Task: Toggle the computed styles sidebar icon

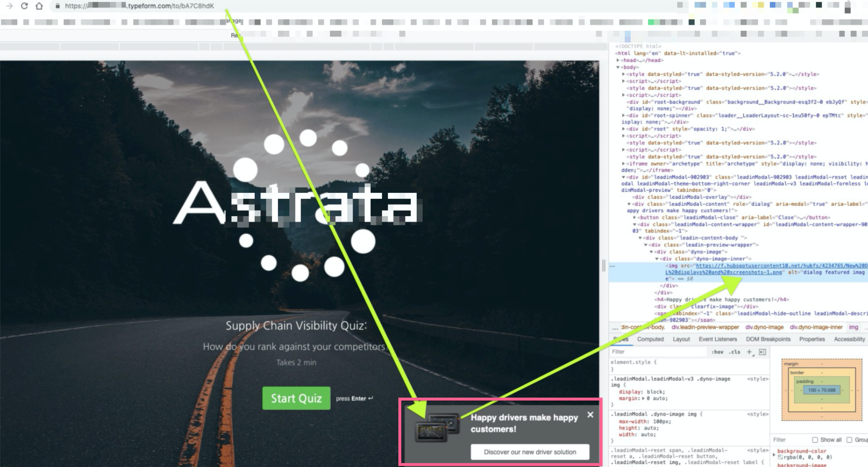Action: pyautogui.click(x=762, y=352)
